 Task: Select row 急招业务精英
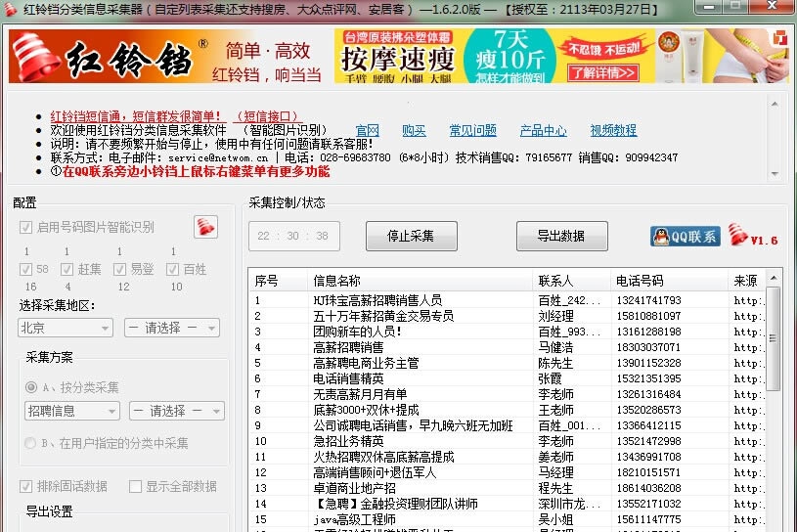pos(507,441)
